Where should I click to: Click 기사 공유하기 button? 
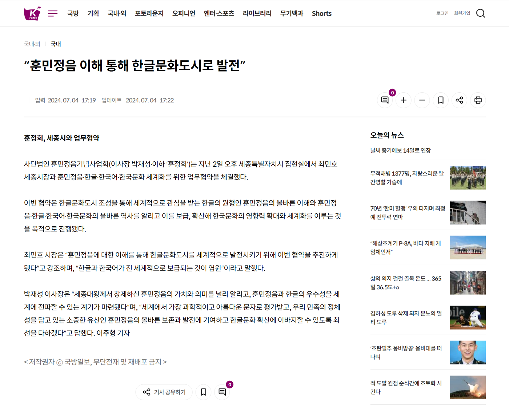click(x=164, y=392)
